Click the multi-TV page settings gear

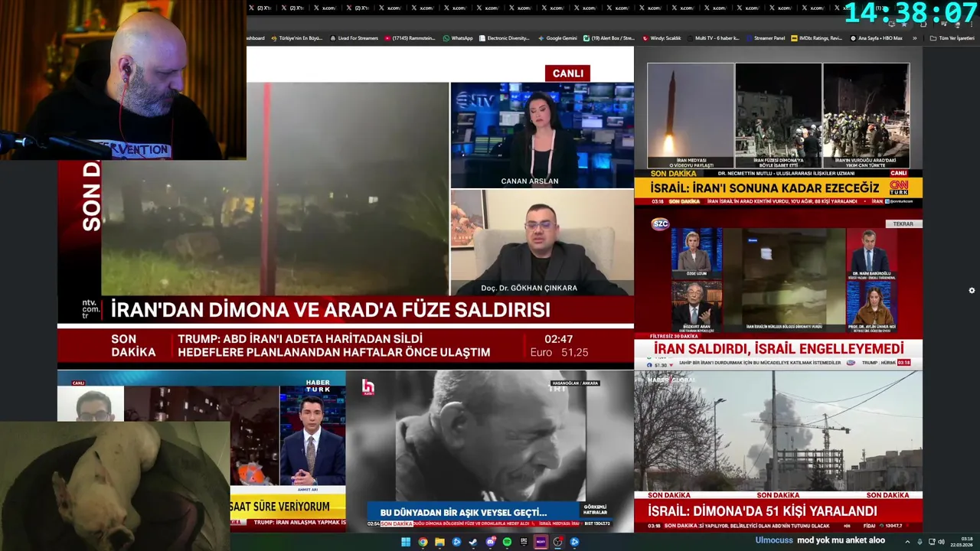[x=972, y=291]
